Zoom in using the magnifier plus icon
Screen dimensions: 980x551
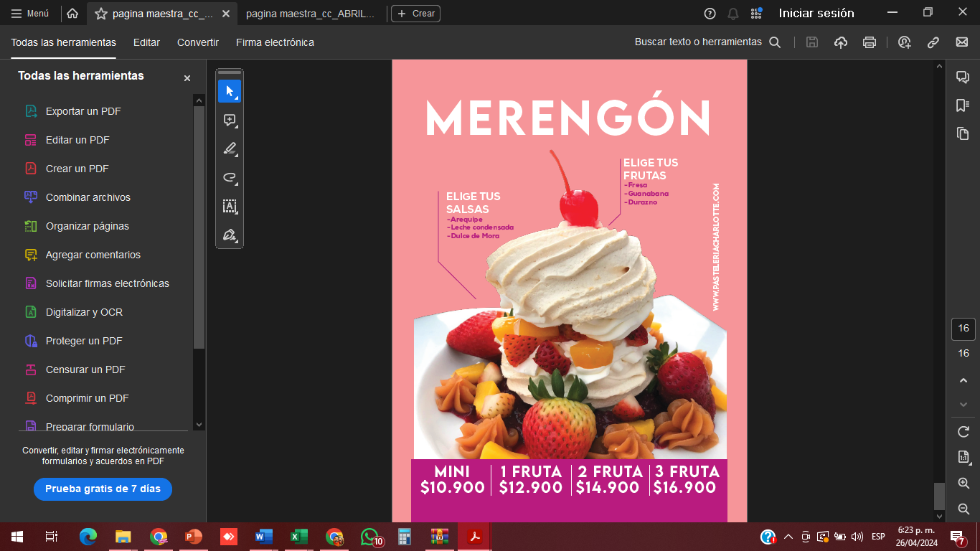click(x=963, y=483)
